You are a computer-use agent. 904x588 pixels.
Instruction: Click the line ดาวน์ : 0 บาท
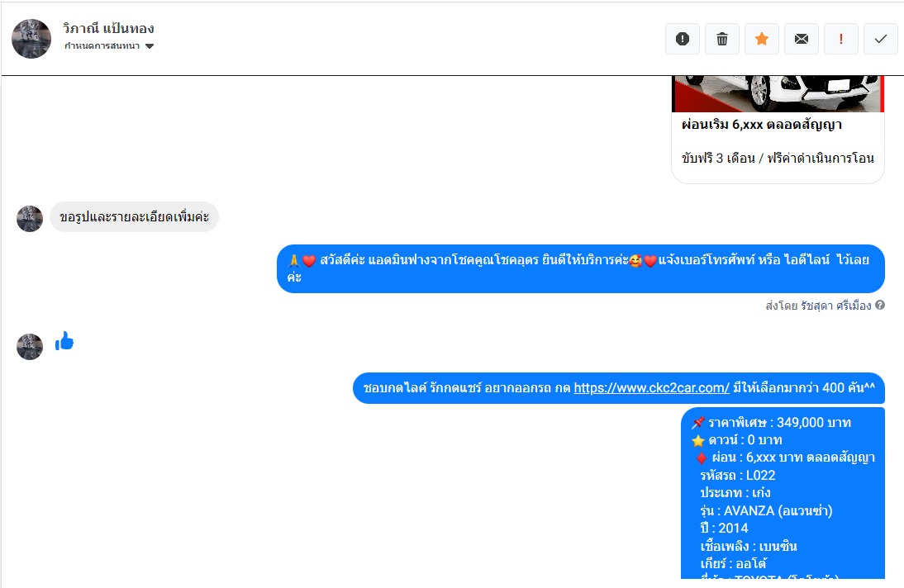[x=737, y=440]
